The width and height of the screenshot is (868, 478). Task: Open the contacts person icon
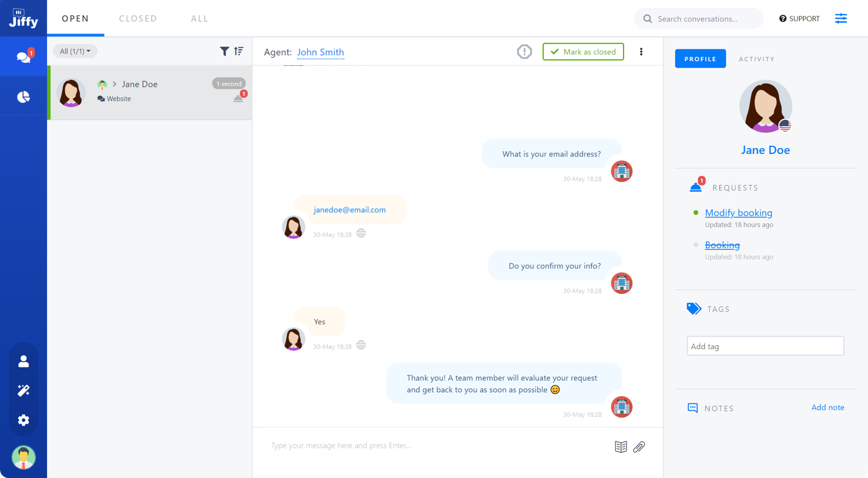pos(24,361)
